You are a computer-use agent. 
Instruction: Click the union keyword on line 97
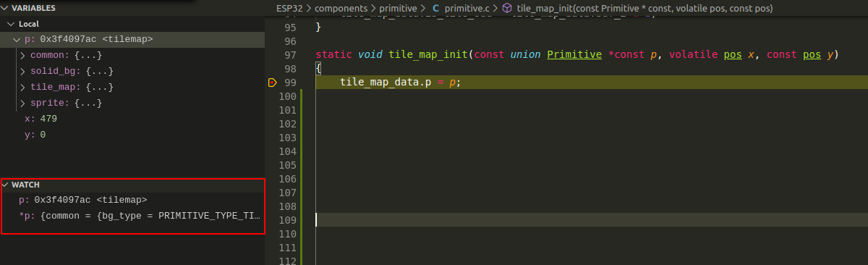pyautogui.click(x=526, y=55)
